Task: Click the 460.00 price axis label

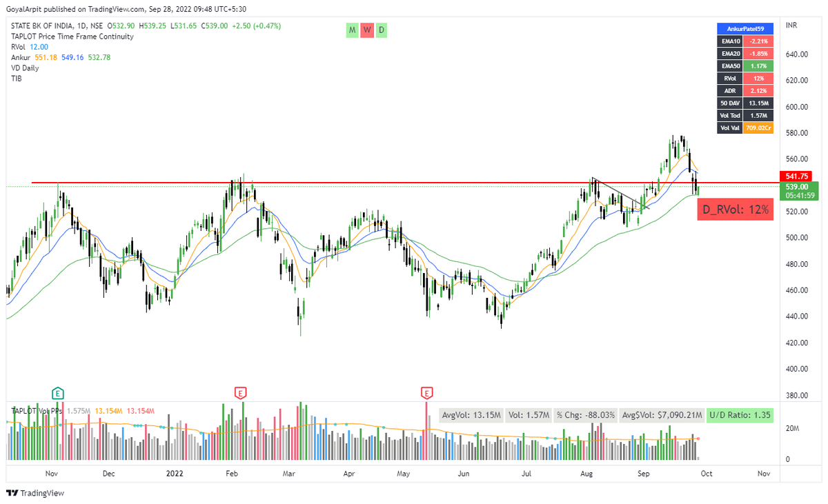Action: tap(796, 290)
